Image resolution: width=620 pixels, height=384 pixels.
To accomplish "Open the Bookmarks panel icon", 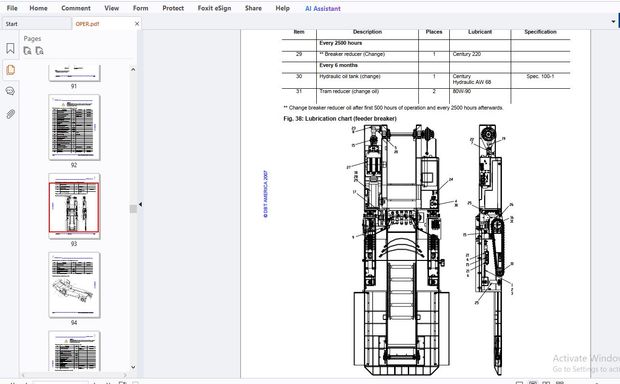I will [10, 48].
